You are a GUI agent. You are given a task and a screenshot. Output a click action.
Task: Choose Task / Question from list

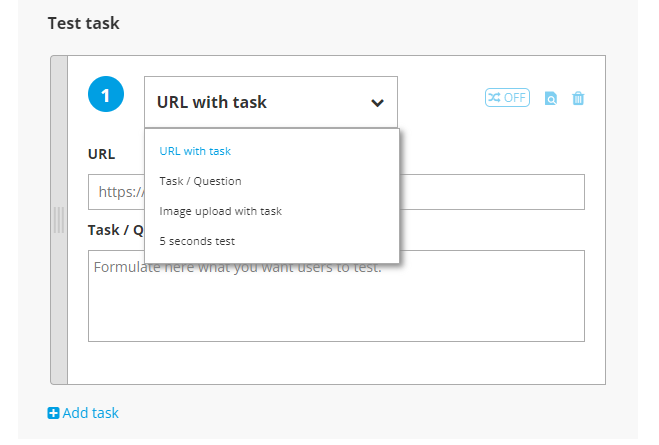tap(200, 181)
